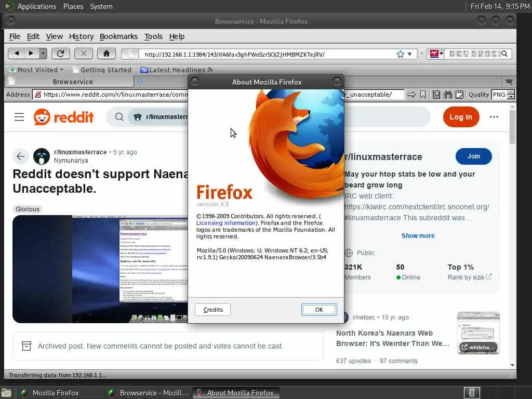Open the View menu
532x399 pixels.
click(x=54, y=36)
